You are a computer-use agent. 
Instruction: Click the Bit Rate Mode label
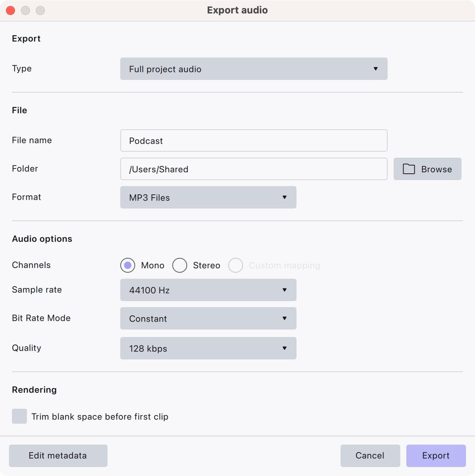(41, 318)
